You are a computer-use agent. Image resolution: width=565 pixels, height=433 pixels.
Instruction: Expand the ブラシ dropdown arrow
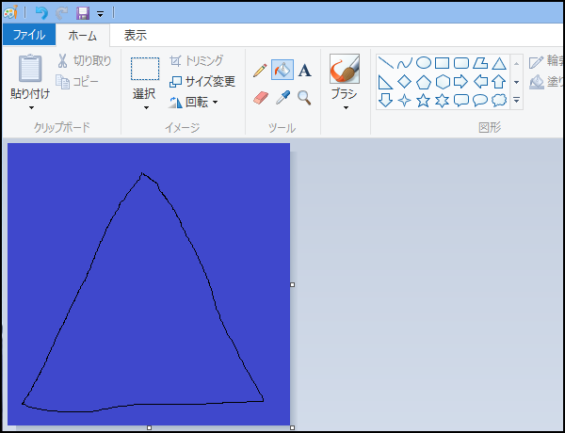click(346, 108)
